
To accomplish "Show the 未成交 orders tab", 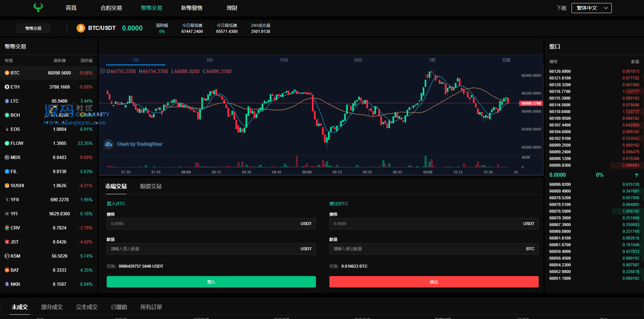I will (x=20, y=307).
